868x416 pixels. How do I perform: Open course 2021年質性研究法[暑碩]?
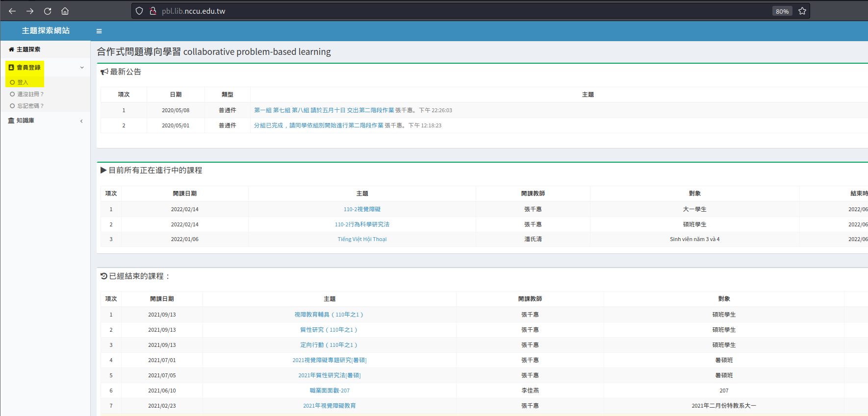click(x=330, y=375)
